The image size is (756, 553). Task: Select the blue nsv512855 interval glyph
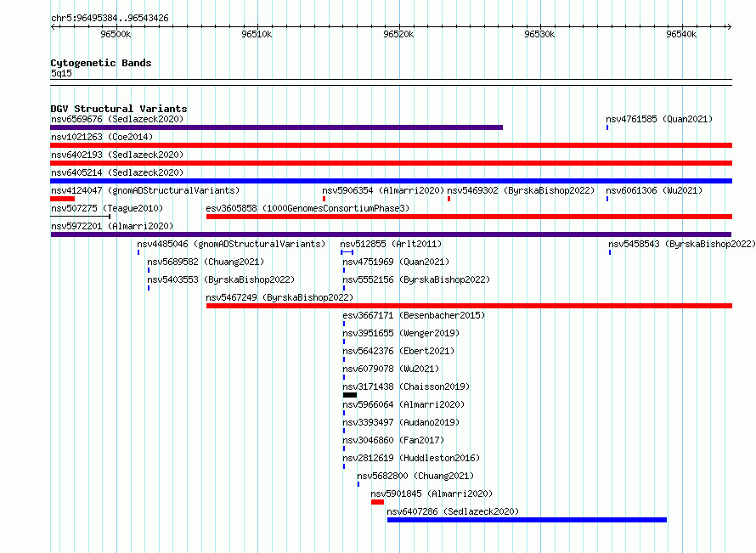pyautogui.click(x=347, y=252)
